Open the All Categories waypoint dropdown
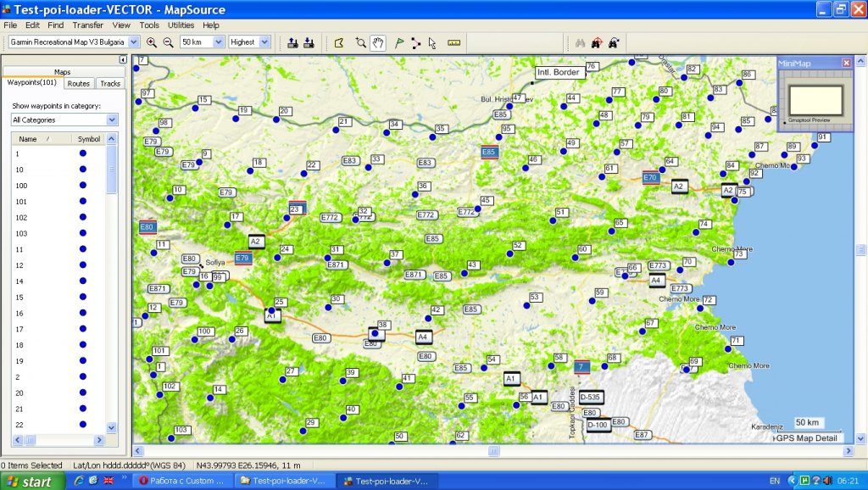This screenshot has width=868, height=490. [x=112, y=120]
